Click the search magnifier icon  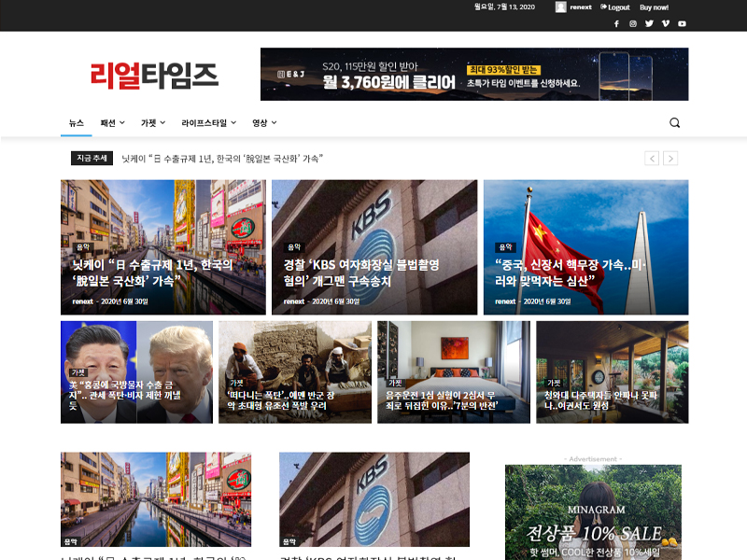pos(675,123)
